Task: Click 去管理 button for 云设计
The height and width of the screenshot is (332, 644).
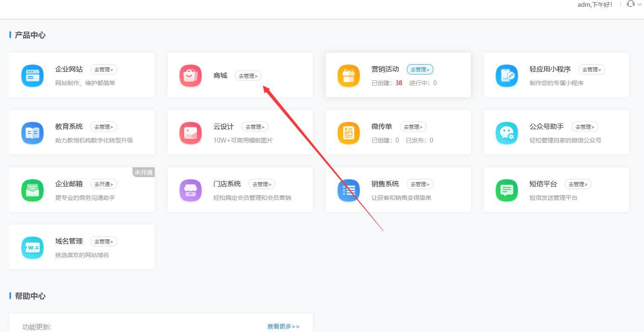Action: pyautogui.click(x=255, y=127)
